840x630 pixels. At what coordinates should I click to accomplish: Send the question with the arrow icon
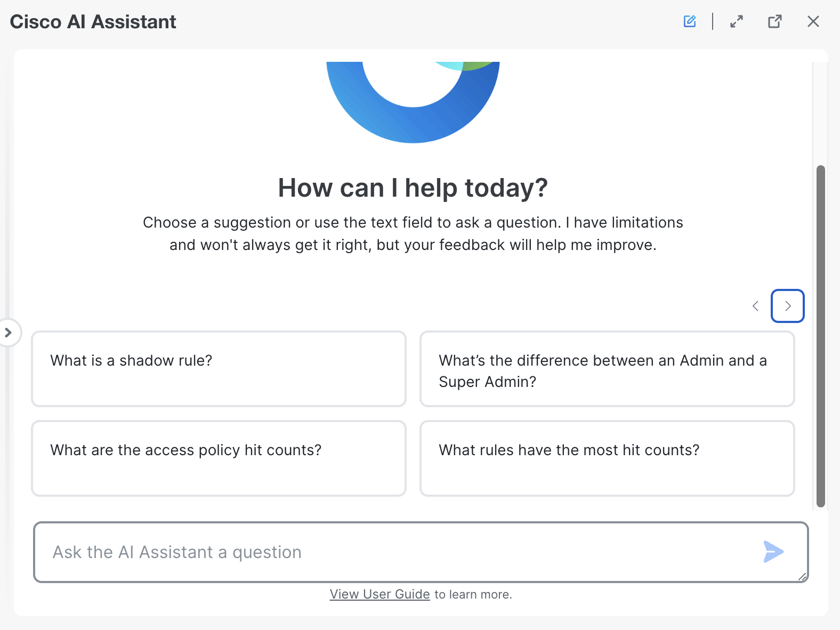pyautogui.click(x=773, y=552)
